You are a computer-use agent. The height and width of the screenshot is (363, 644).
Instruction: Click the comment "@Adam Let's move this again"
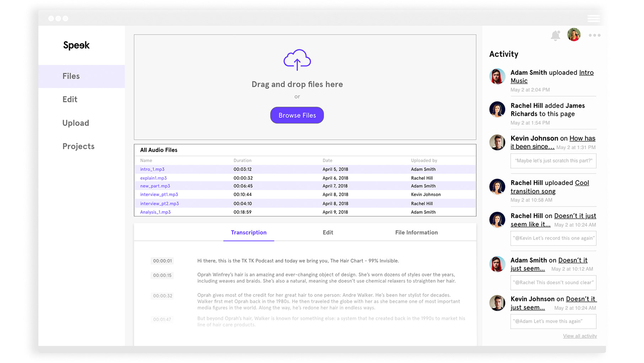click(553, 321)
